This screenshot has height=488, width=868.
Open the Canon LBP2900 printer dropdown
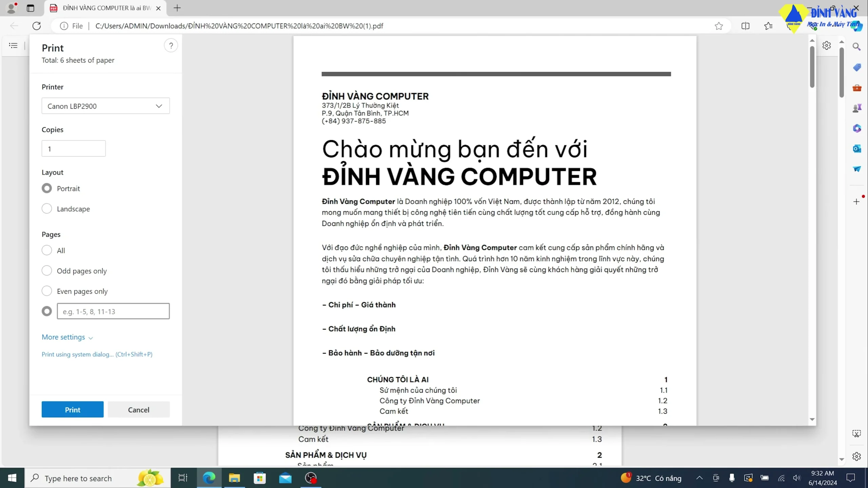[106, 106]
